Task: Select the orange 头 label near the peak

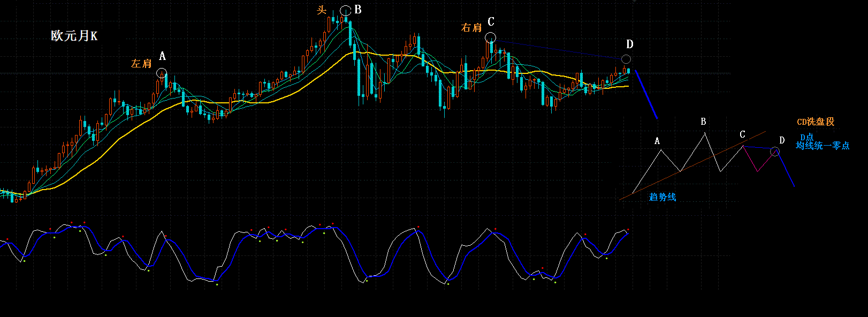Action: point(321,10)
